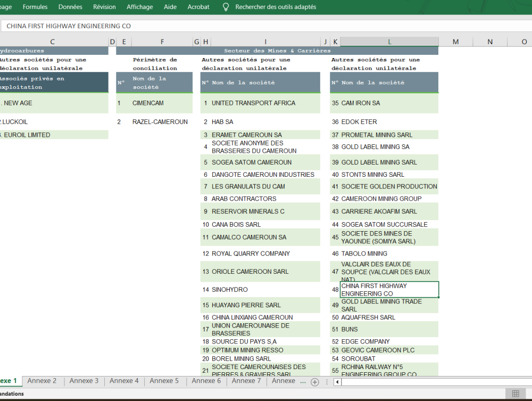Add a new sheet with plus icon
The image size is (532, 401).
[x=315, y=382]
